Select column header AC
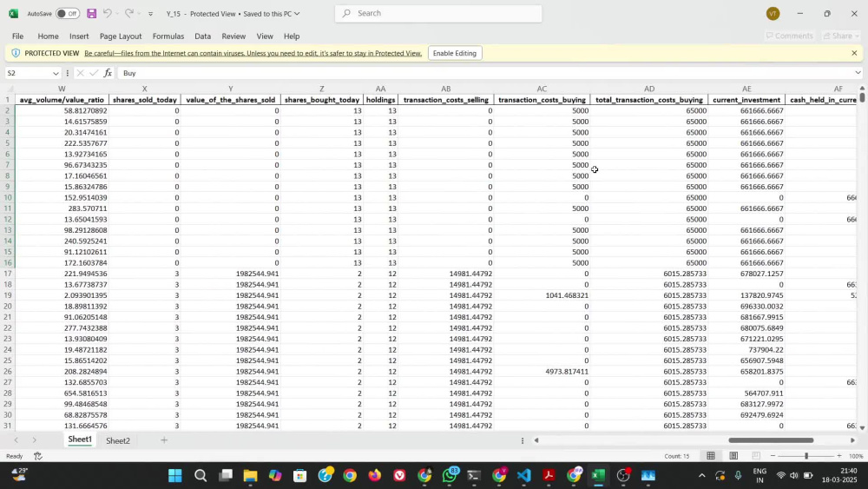868x489 pixels. coord(542,89)
